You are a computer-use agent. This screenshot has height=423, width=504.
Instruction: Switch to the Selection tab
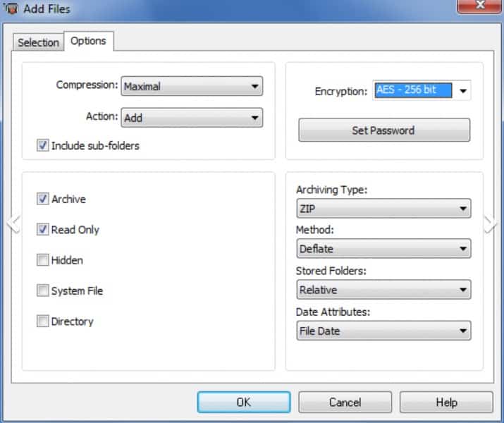(38, 42)
